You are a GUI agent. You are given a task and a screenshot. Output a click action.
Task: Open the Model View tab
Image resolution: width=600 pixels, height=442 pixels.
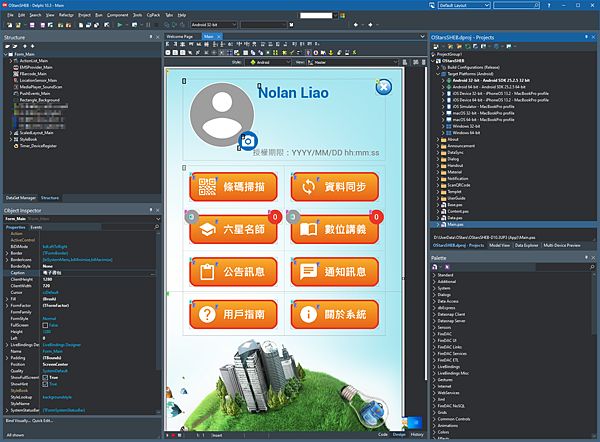tap(500, 245)
